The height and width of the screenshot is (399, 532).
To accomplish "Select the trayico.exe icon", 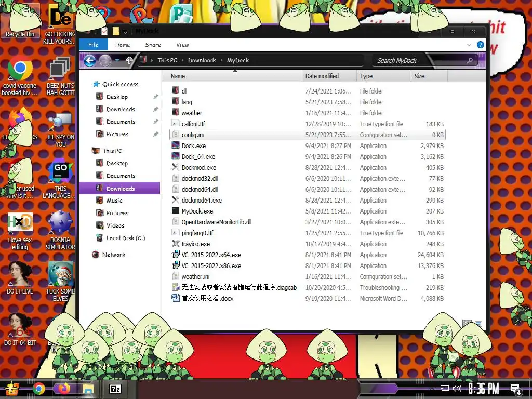I will [176, 244].
